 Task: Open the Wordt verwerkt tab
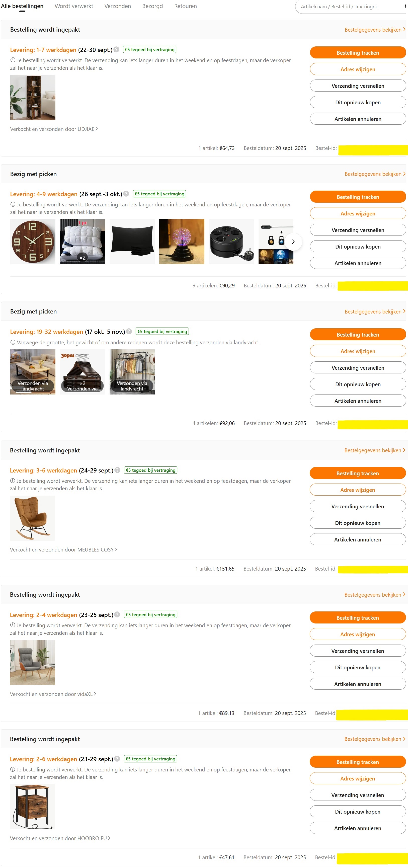tap(74, 6)
